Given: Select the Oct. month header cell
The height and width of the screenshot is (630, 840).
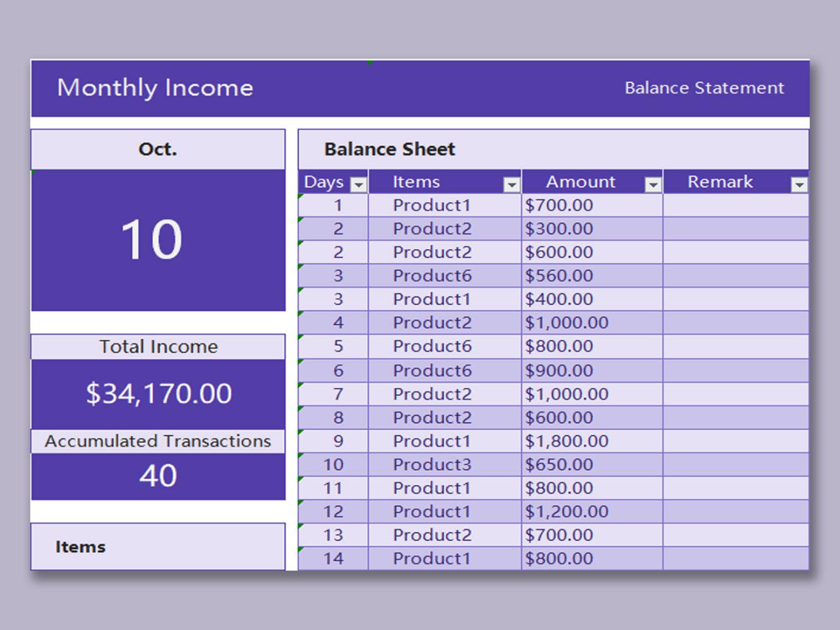Looking at the screenshot, I should coord(157,149).
